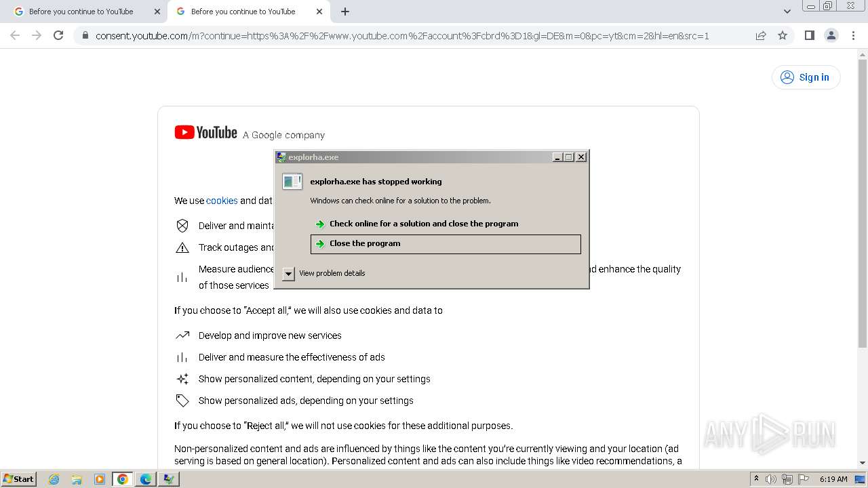Click the YouTube logo
Screen dimensions: 868x488
pyautogui.click(x=205, y=132)
